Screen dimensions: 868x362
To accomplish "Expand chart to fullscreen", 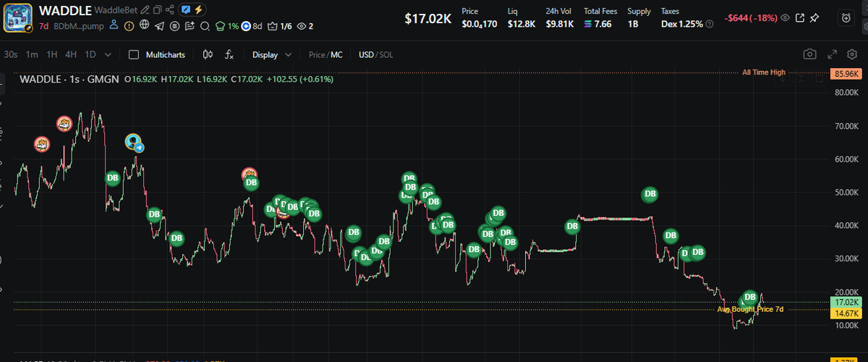I will point(832,54).
